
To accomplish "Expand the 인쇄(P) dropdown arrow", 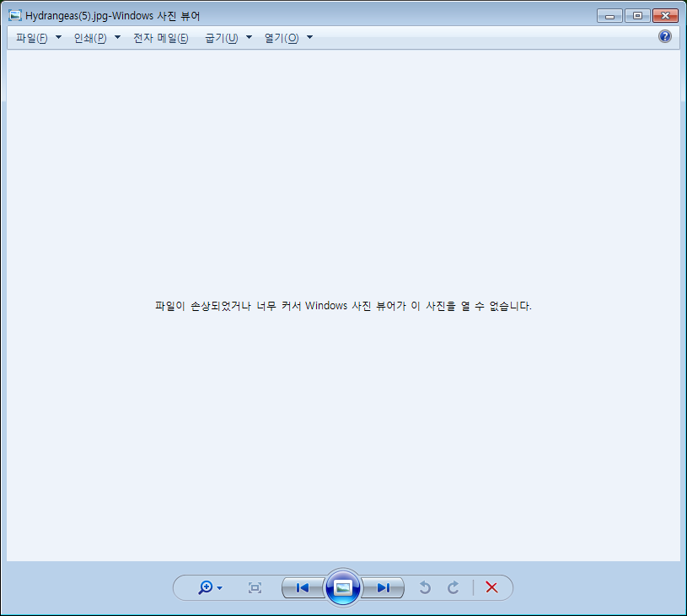I will pos(117,37).
